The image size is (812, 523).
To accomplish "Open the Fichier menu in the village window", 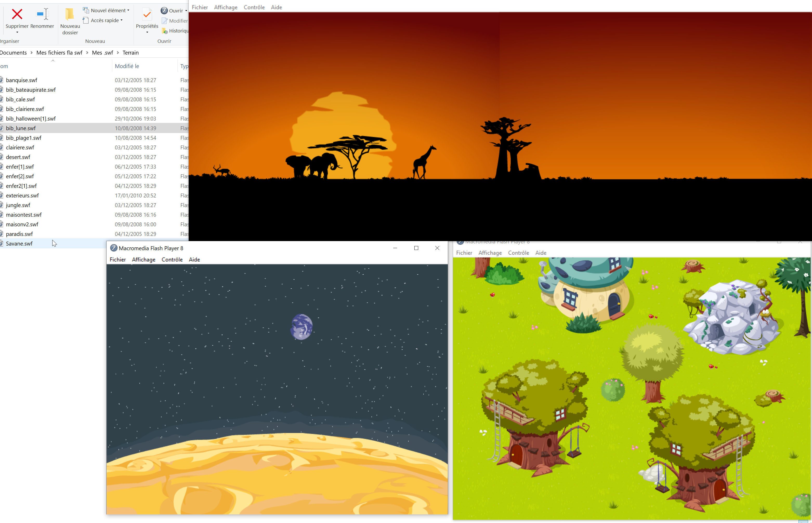I will tap(464, 253).
